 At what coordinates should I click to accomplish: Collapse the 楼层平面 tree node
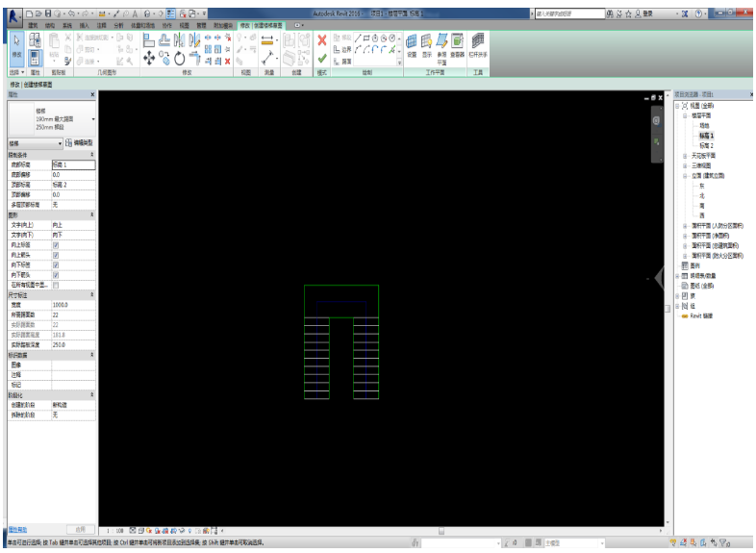686,115
